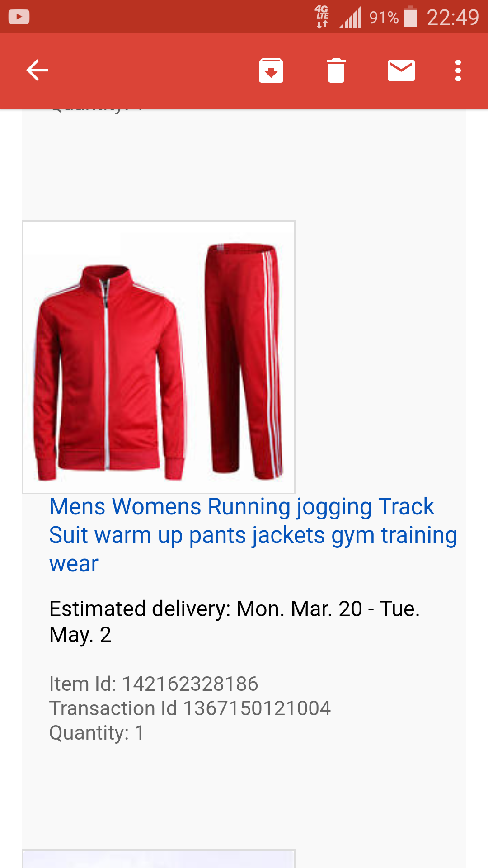Tap the Quantity: 1 line below Transaction Id
This screenshot has height=868, width=488.
[97, 733]
